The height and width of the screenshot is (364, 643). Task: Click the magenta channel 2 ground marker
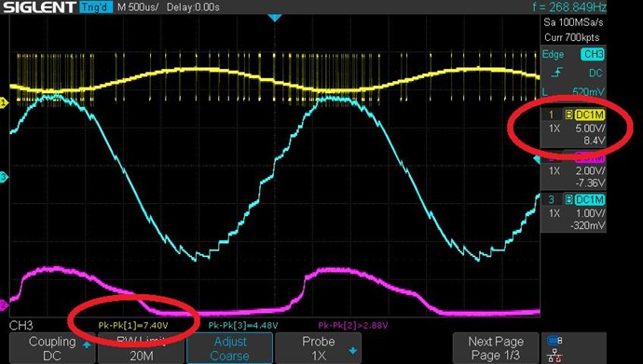(4, 304)
